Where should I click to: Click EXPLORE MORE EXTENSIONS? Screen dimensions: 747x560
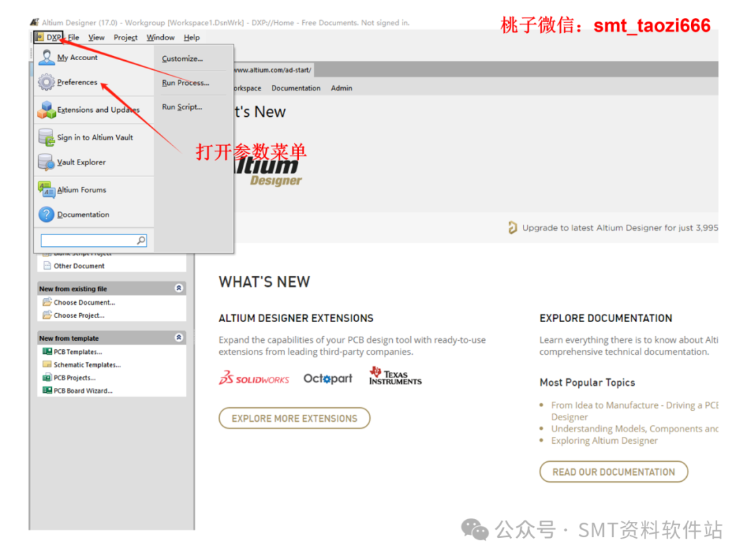[294, 418]
